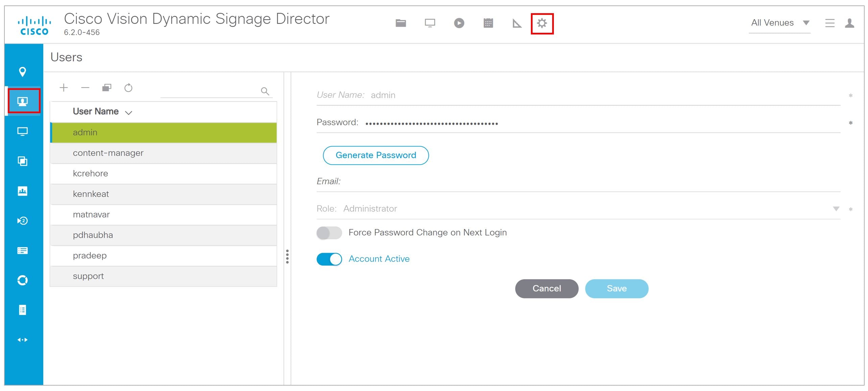The width and height of the screenshot is (868, 391).
Task: Select the Venues pin icon in the sidebar
Action: coord(23,72)
